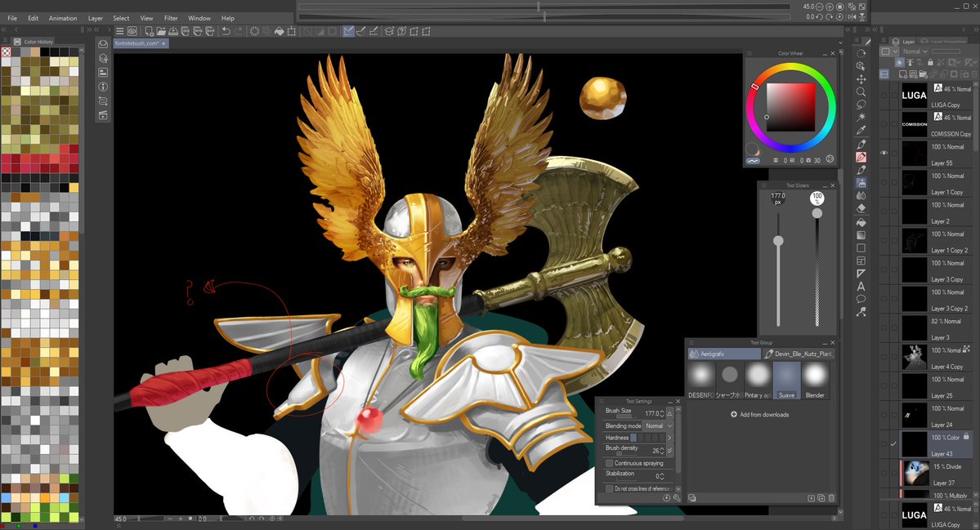Enable Do not cross lines of reference
This screenshot has height=530, width=980.
[610, 489]
